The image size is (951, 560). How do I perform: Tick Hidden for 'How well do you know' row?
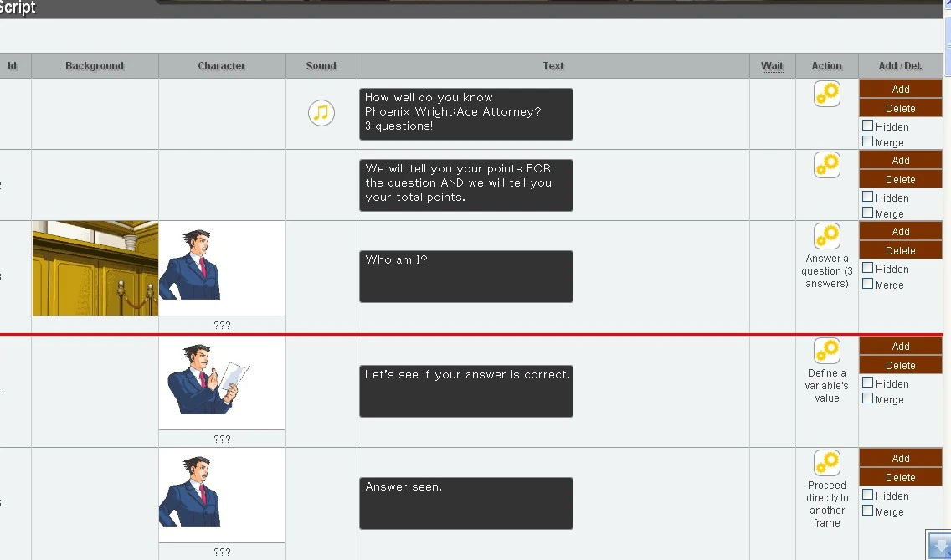coord(868,126)
